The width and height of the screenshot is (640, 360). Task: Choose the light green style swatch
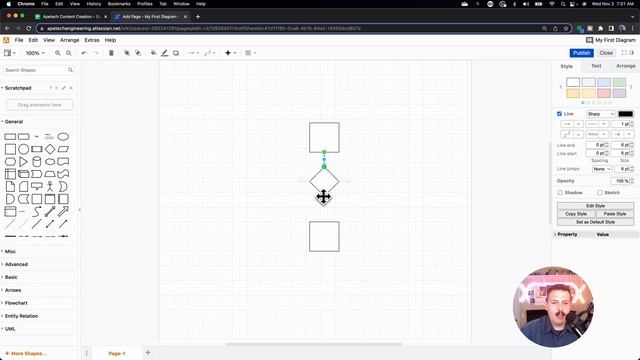620,82
